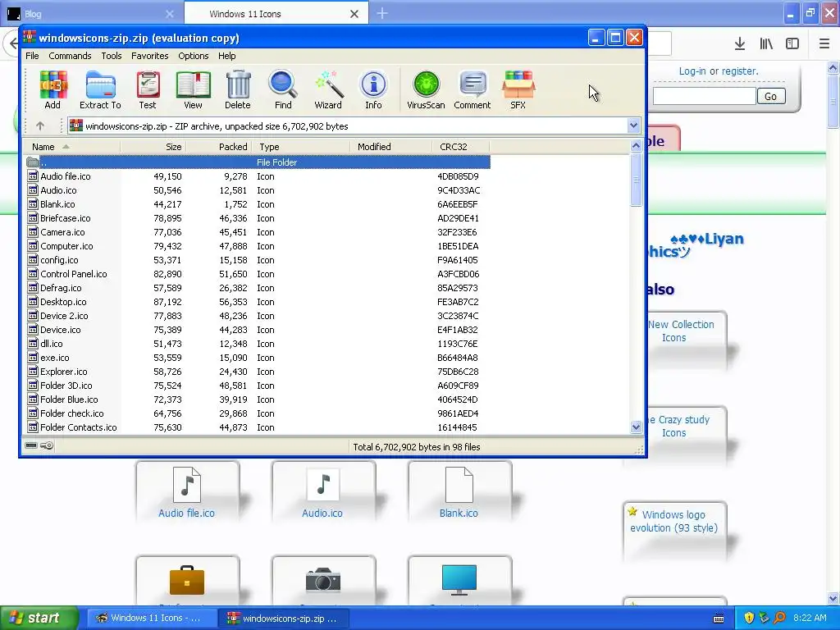Sort file list by Type column
840x630 pixels.
click(300, 146)
